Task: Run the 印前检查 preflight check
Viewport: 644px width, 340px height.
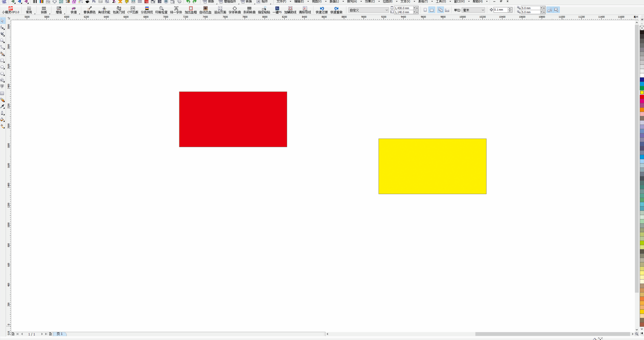Action: pos(161,10)
